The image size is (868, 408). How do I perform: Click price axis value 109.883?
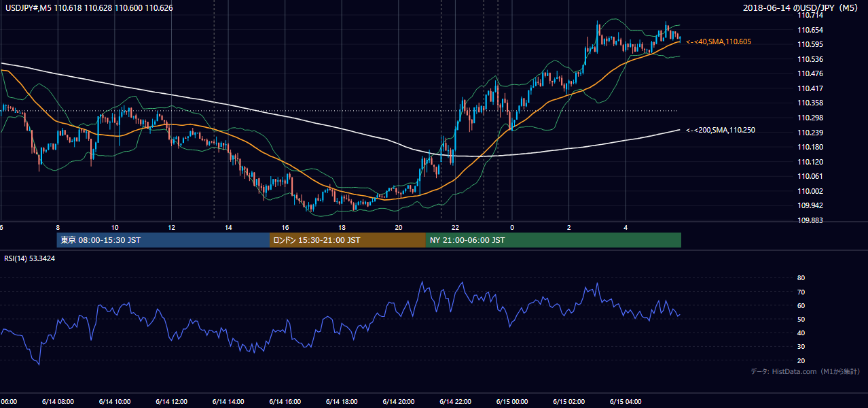click(x=810, y=220)
